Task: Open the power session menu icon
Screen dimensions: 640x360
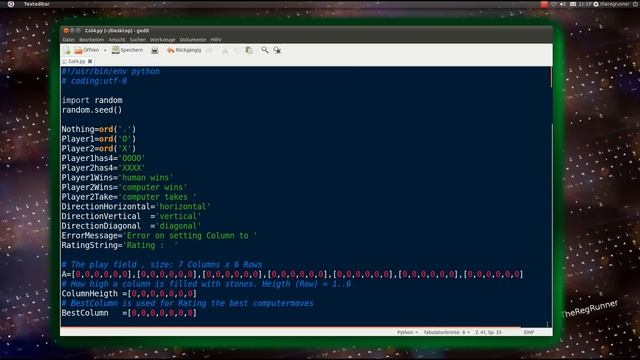Action: click(x=636, y=4)
